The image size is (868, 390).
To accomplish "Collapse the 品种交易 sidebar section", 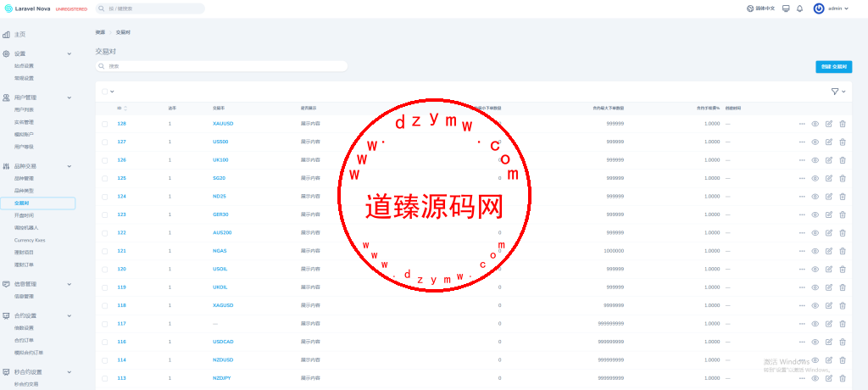I will (x=70, y=165).
